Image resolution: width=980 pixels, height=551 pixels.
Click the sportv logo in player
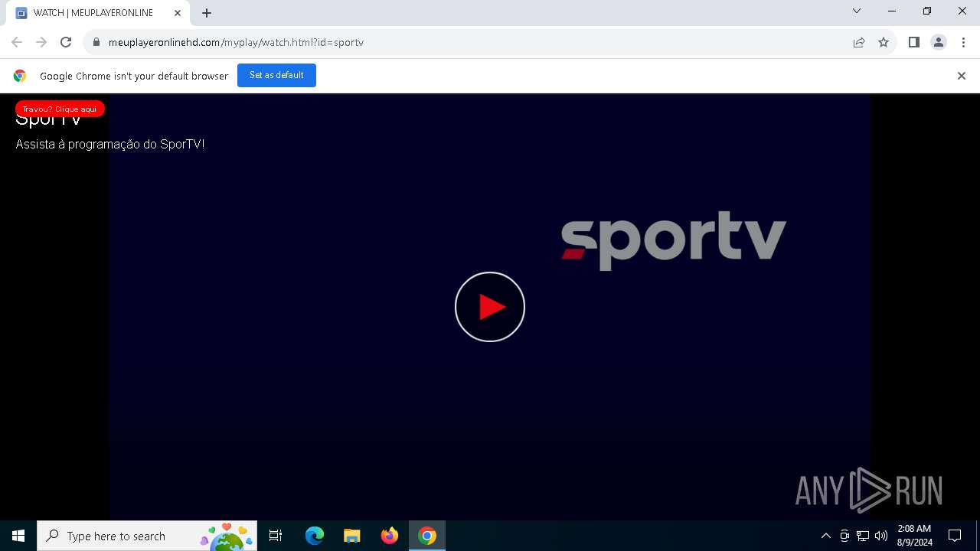point(674,240)
